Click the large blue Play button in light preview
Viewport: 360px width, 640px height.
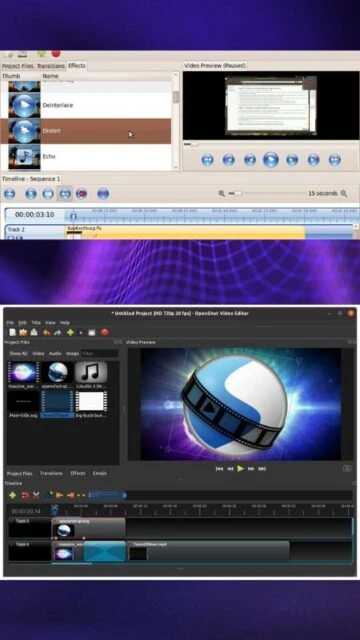(x=271, y=160)
